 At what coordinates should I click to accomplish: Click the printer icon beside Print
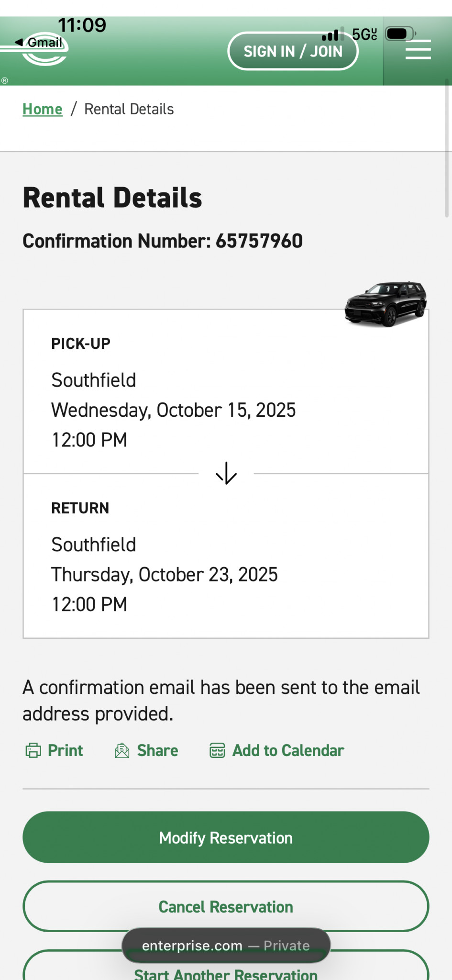pos(33,750)
